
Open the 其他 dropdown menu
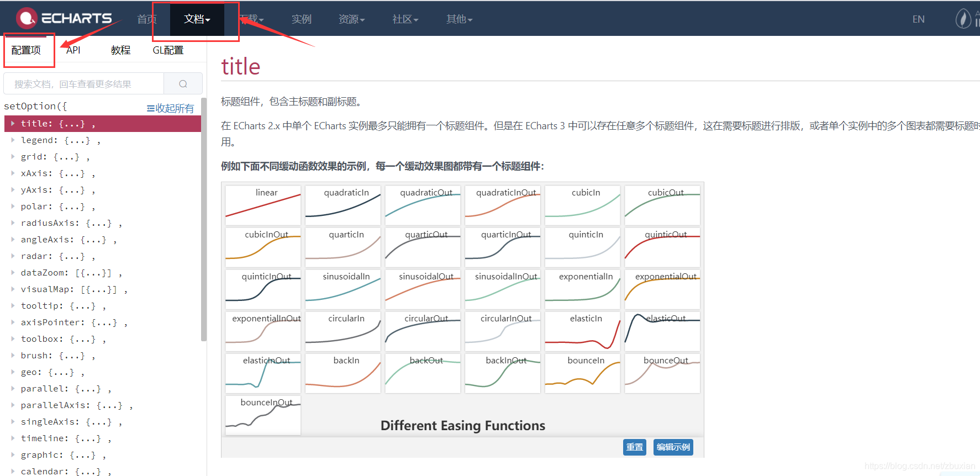point(459,19)
